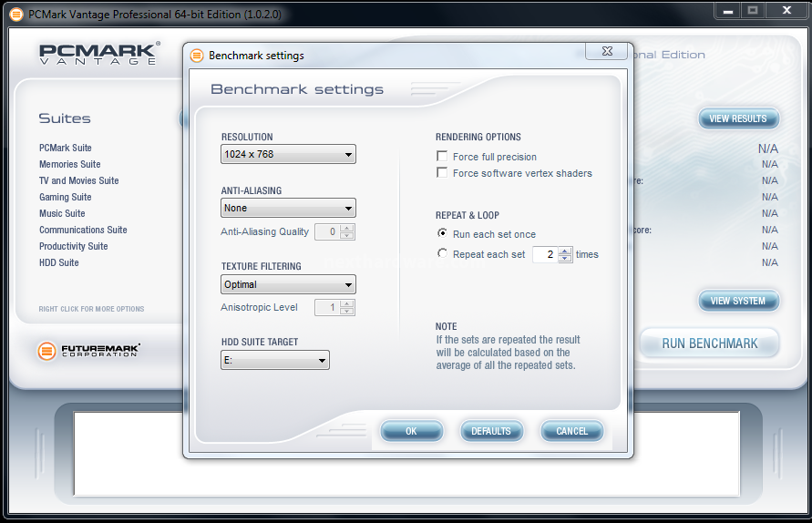
Task: Select Run each set once
Action: [x=442, y=233]
